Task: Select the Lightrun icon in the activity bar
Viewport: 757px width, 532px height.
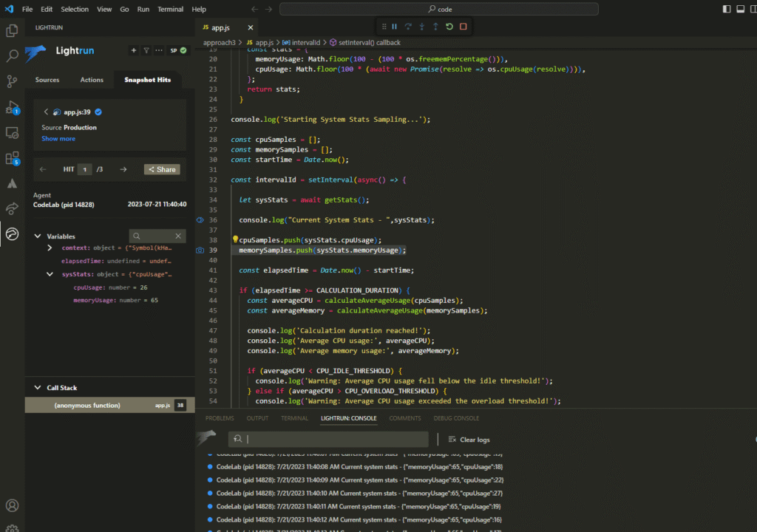Action: [x=11, y=234]
